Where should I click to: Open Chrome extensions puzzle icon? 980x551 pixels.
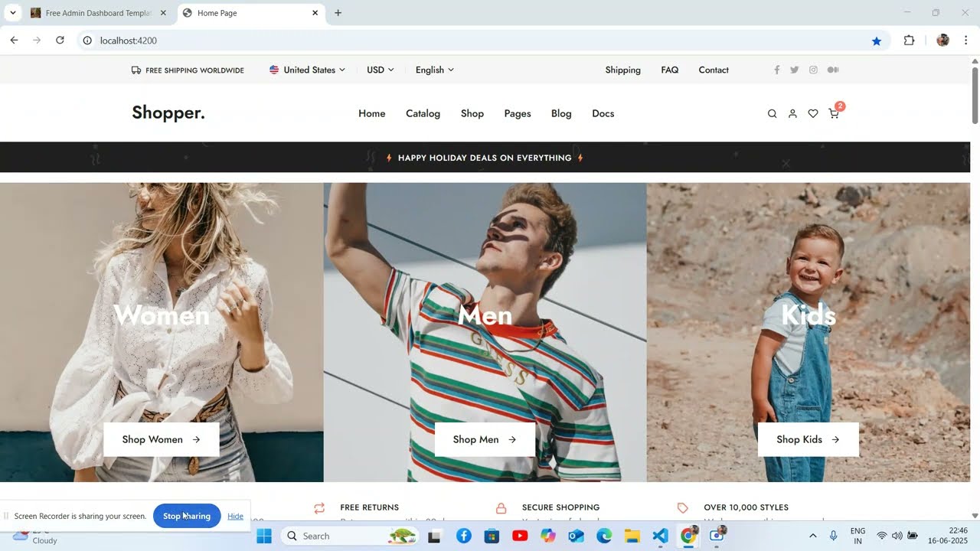[910, 41]
